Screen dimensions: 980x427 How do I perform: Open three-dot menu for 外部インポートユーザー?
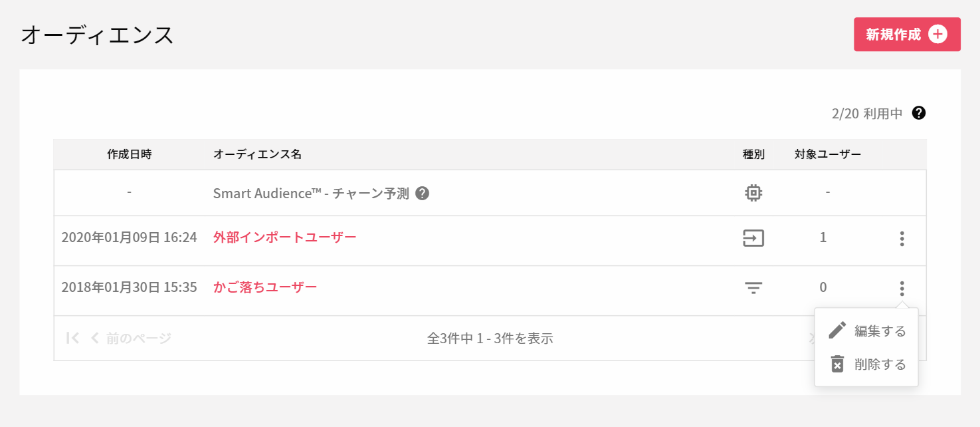click(x=902, y=239)
